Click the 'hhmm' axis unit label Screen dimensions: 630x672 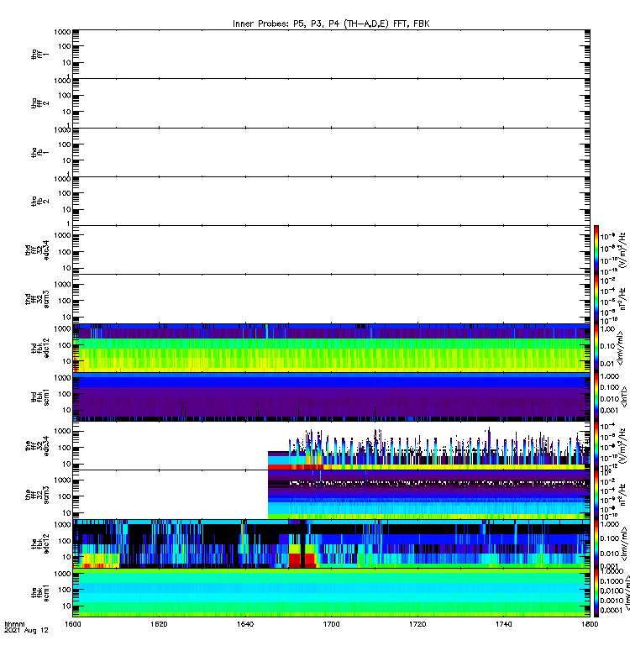(14, 624)
